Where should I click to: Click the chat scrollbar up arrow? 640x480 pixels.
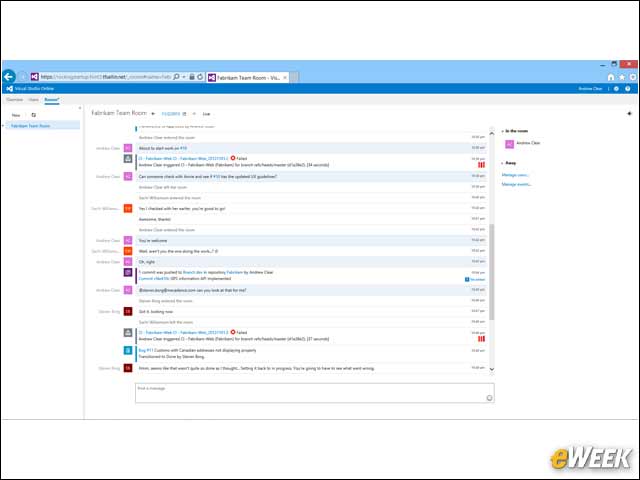tap(491, 133)
